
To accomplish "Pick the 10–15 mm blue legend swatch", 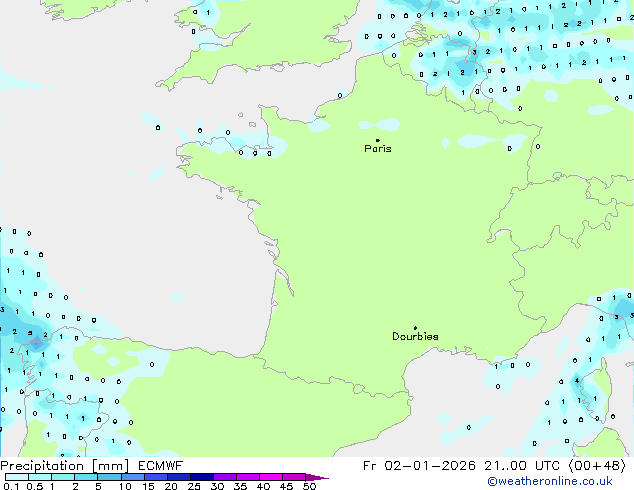I will 132,477.
